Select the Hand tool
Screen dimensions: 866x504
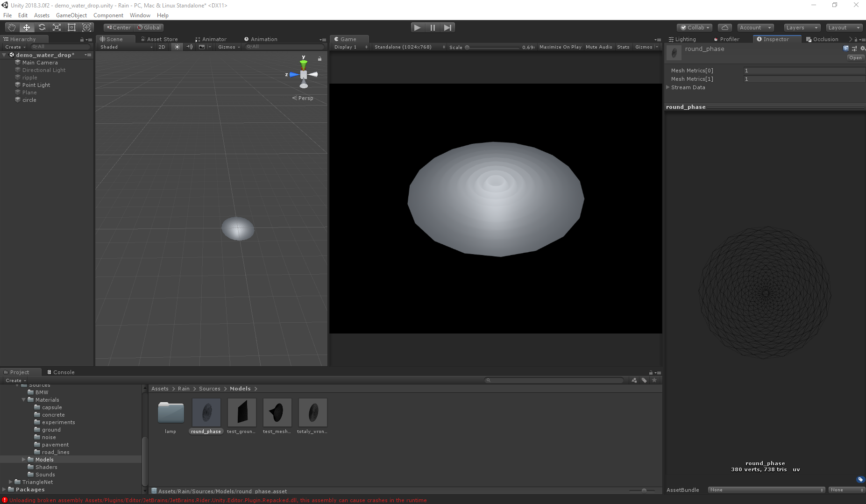click(12, 28)
